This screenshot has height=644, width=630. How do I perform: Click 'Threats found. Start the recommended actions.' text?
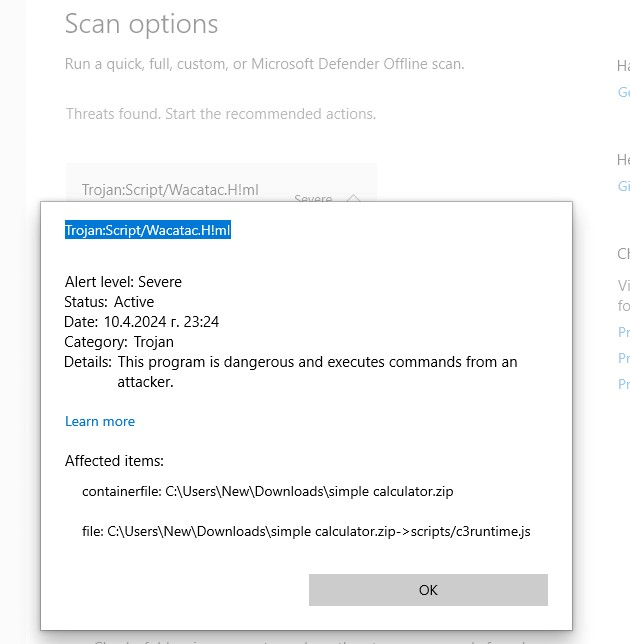pyautogui.click(x=221, y=114)
